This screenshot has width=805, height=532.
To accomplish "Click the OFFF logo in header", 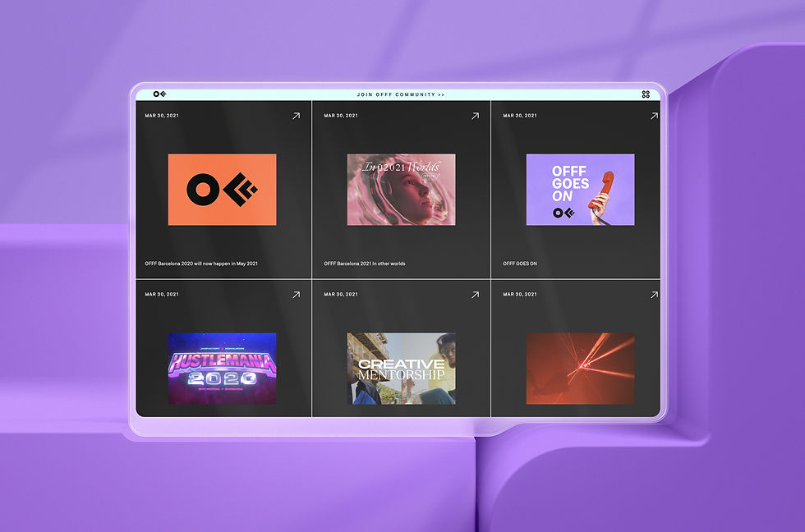I will tap(159, 94).
